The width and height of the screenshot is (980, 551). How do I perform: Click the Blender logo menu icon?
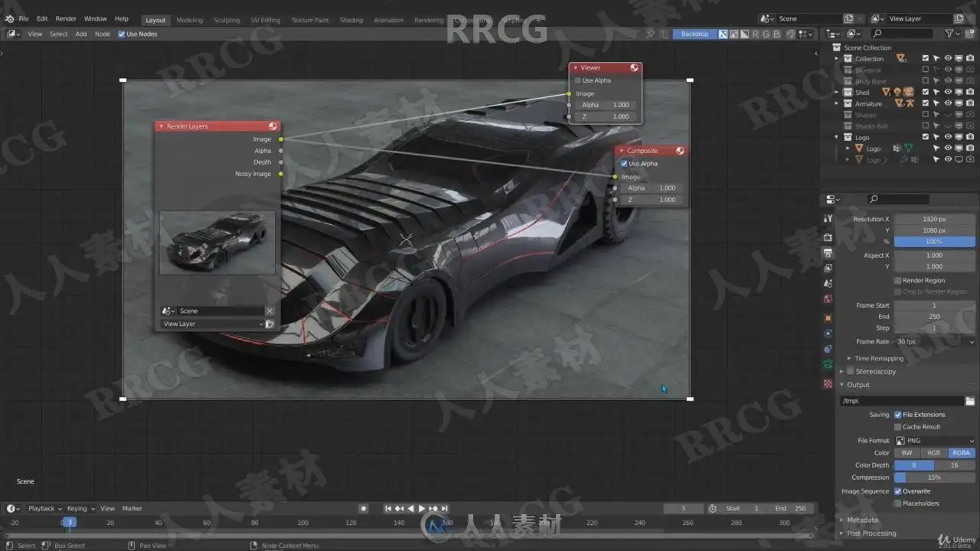[9, 18]
